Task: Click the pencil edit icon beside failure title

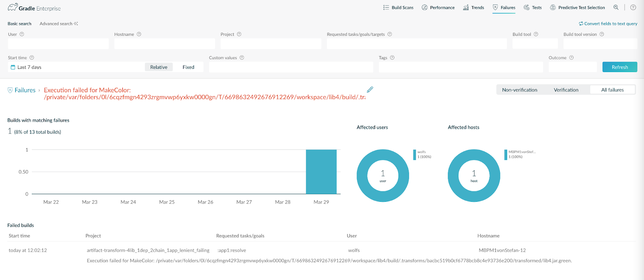Action: pos(370,89)
